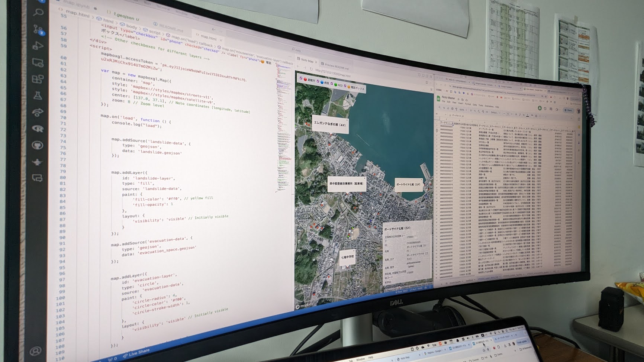Open Run and Debug view
The width and height of the screenshot is (644, 362).
pos(38,46)
